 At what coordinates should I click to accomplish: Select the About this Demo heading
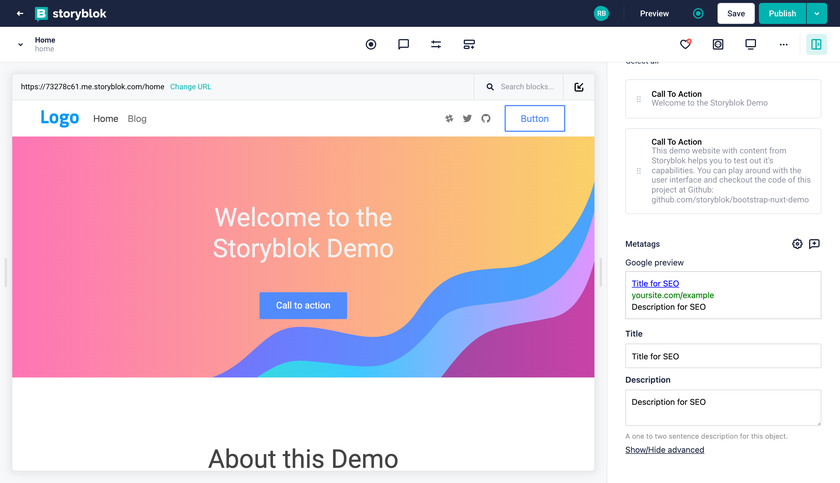click(x=303, y=459)
